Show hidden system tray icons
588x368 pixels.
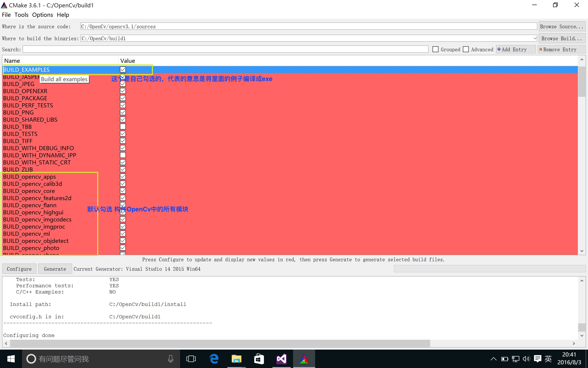point(493,359)
